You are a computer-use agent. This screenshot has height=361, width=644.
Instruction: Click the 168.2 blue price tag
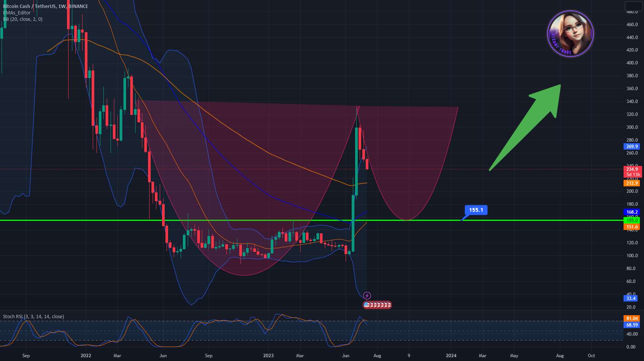coord(632,212)
